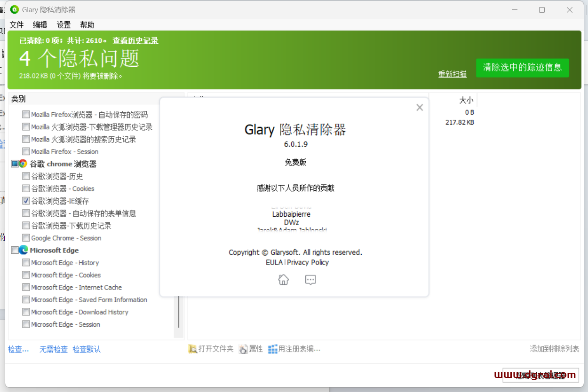
Task: Check 谷歌浏览器 - Cookies checkbox
Action: [26, 188]
